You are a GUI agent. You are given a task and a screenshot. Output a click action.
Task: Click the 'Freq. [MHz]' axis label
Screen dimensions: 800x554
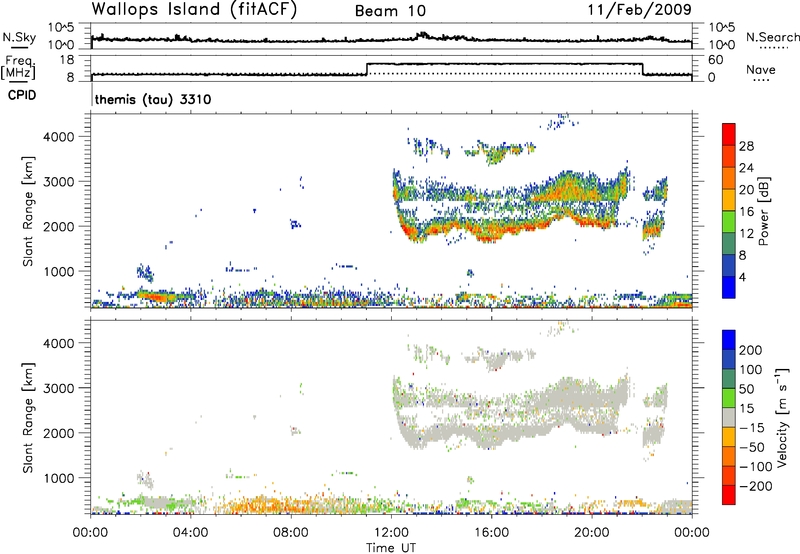click(18, 67)
